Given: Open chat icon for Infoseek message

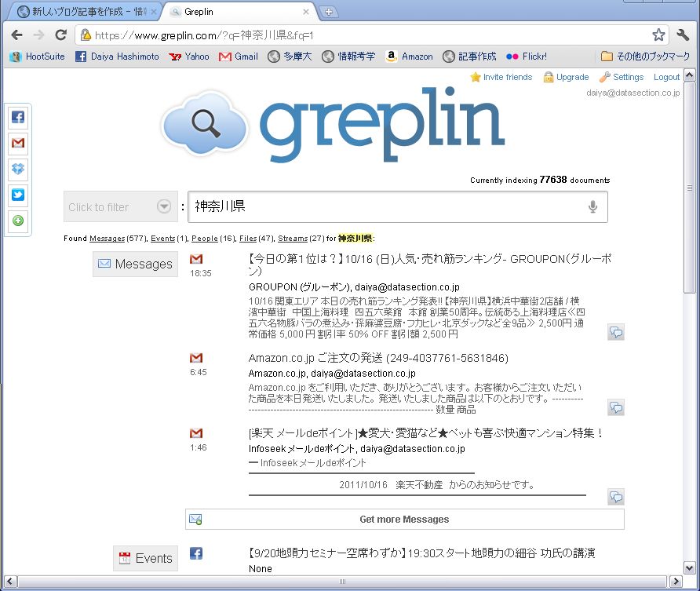Looking at the screenshot, I should pos(616,497).
